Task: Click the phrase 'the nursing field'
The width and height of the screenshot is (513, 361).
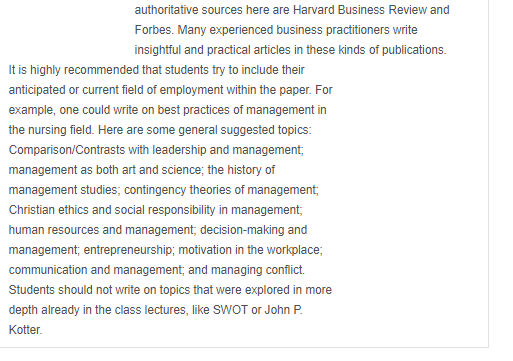Action: point(51,130)
